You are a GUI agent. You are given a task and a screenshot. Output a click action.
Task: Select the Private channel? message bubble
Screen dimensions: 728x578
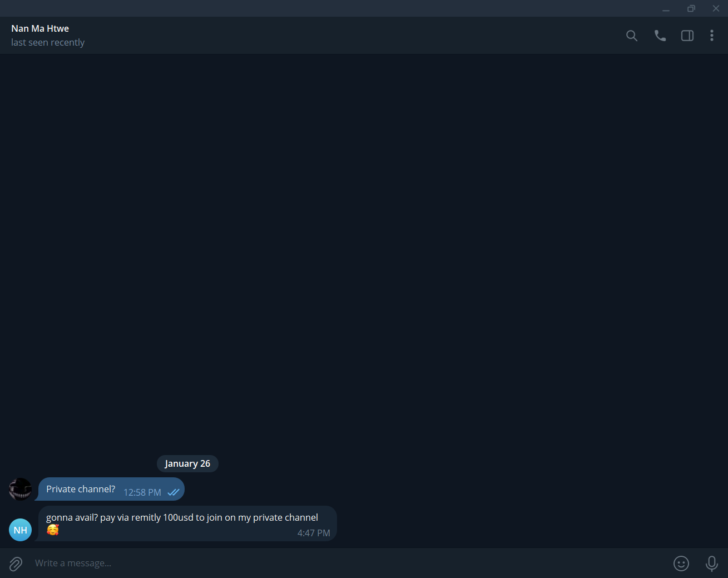[x=111, y=489]
